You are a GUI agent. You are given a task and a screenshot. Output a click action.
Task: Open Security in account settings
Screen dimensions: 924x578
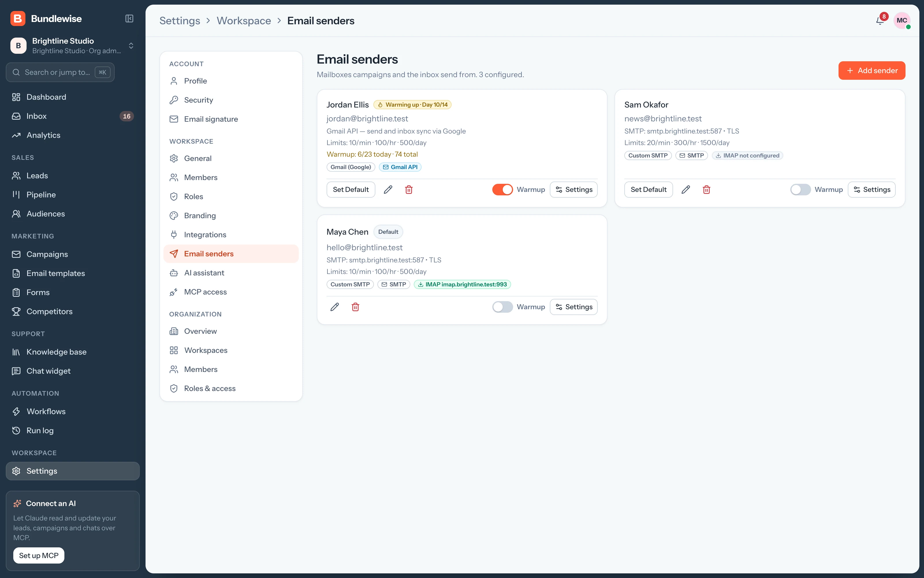click(x=231, y=100)
